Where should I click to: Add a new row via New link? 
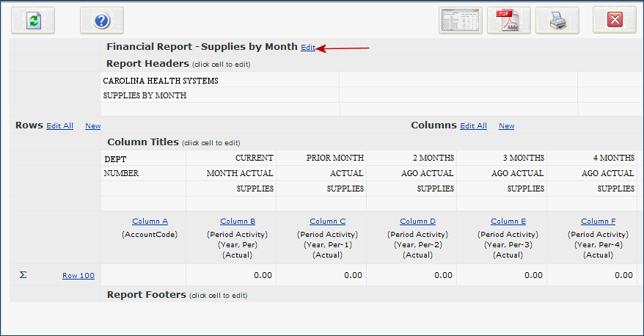coord(92,126)
